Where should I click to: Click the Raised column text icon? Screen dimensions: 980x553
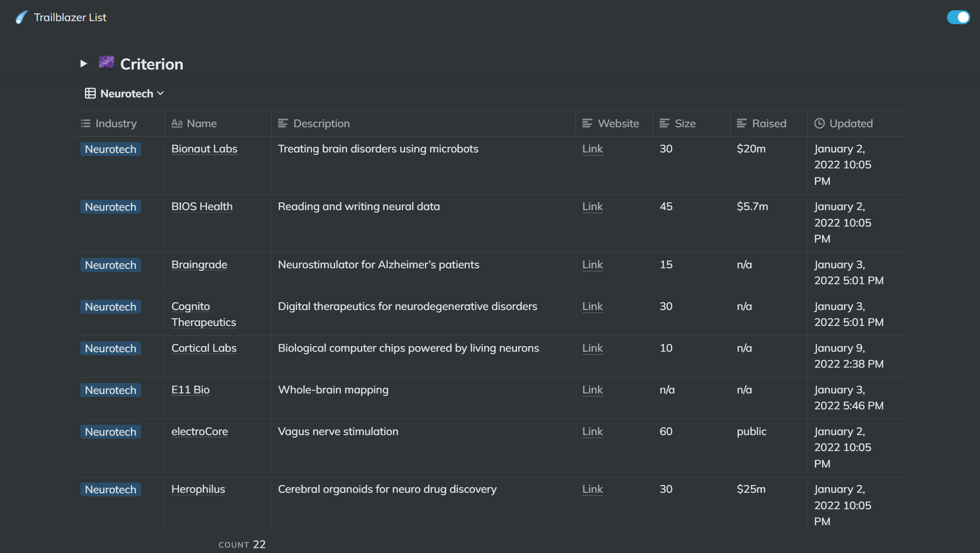click(742, 124)
